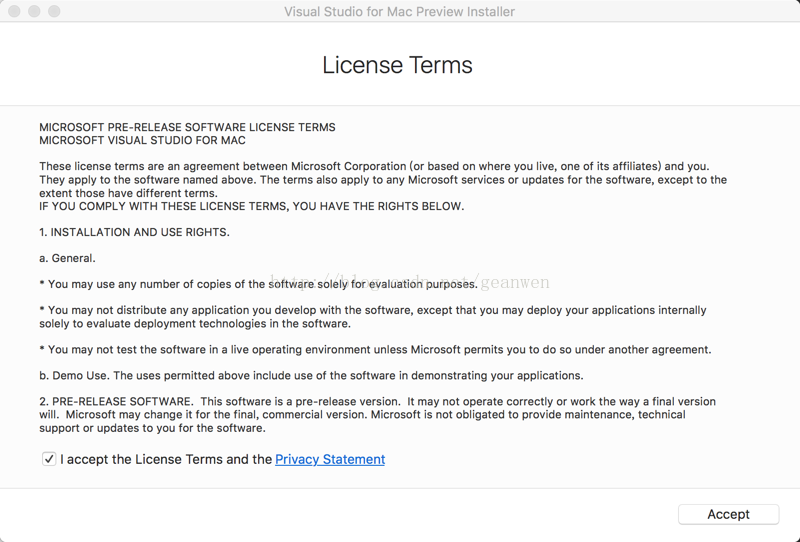800x542 pixels.
Task: Uncheck the accept License Terms checkbox
Action: pos(49,459)
